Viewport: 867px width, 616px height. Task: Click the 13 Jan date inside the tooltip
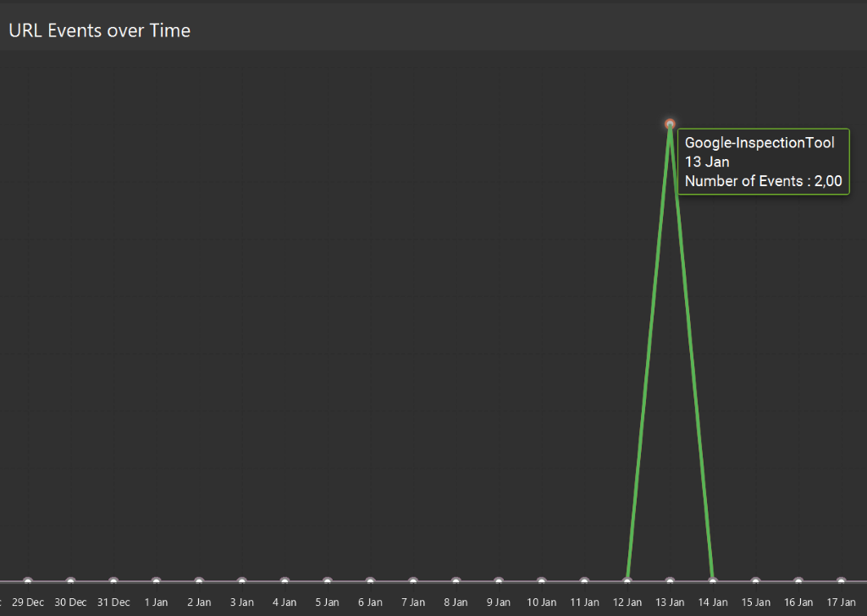[x=707, y=162]
